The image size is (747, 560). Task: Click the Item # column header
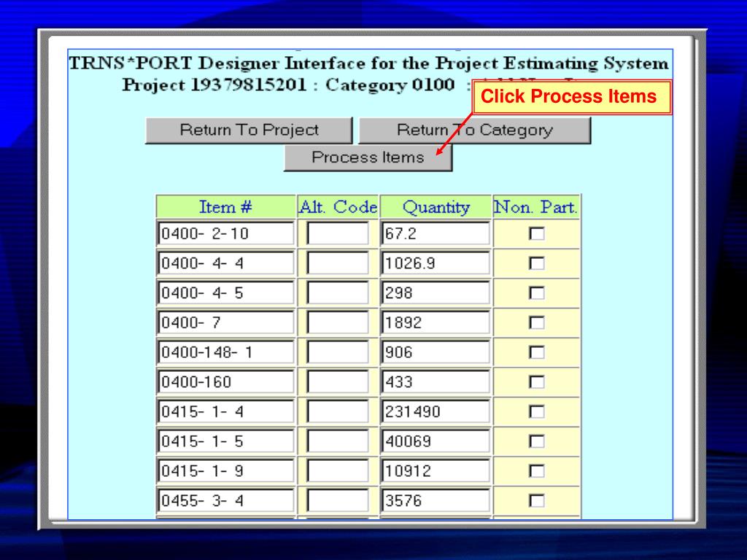point(225,207)
